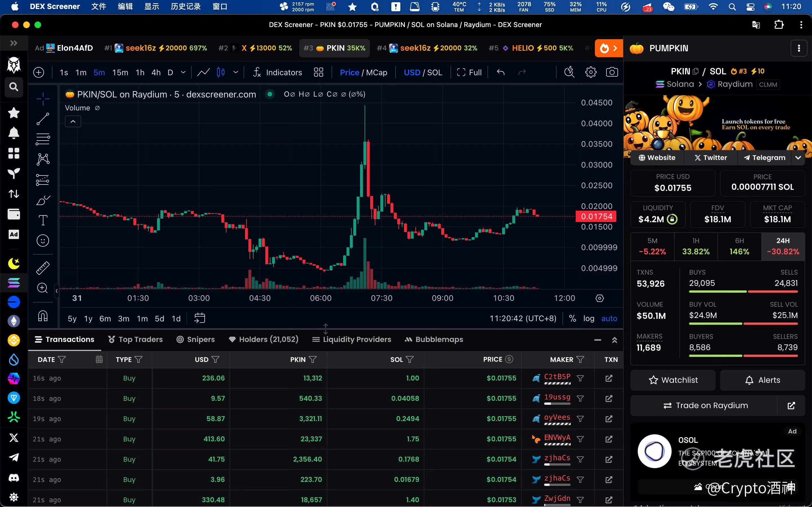Toggle the log scale on chart

click(588, 318)
